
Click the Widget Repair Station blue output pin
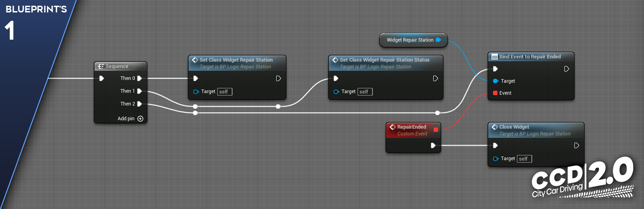[438, 40]
